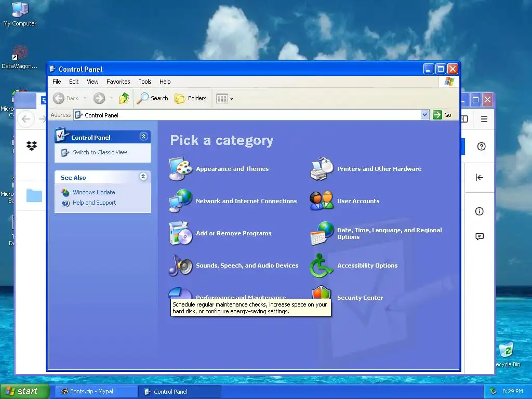
Task: Switch to Fonts.zip - Mypal taskbar button
Action: pos(96,392)
